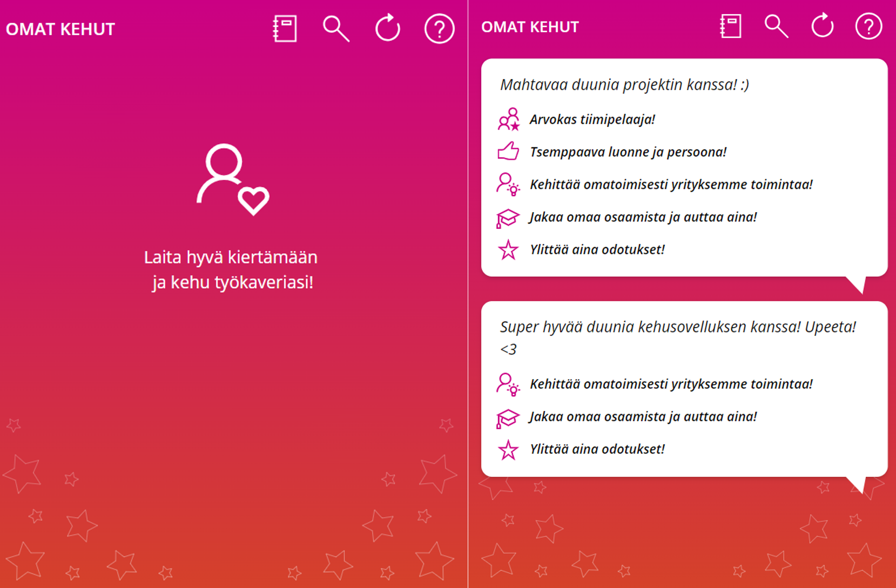Tap the person-with-heart icon
The image size is (896, 588).
point(232,180)
